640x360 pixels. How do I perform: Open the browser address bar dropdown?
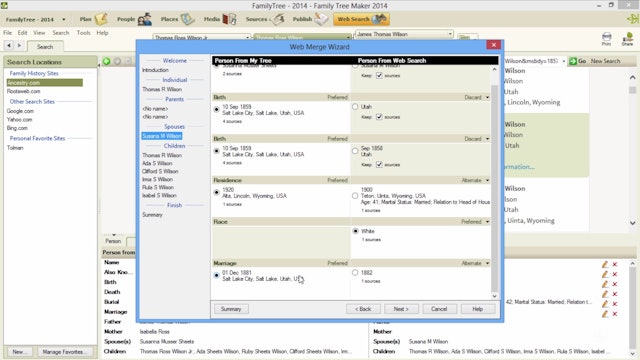(x=564, y=61)
